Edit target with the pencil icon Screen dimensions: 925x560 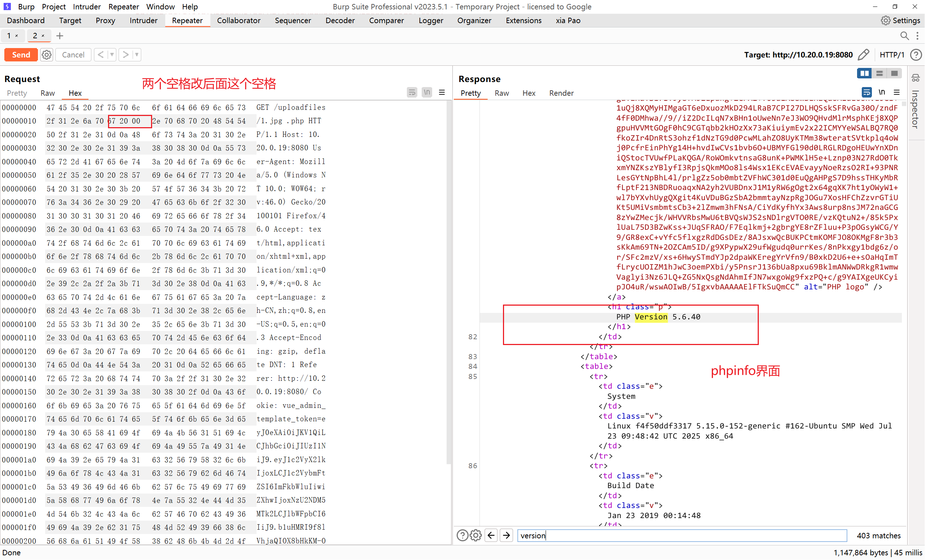(864, 55)
